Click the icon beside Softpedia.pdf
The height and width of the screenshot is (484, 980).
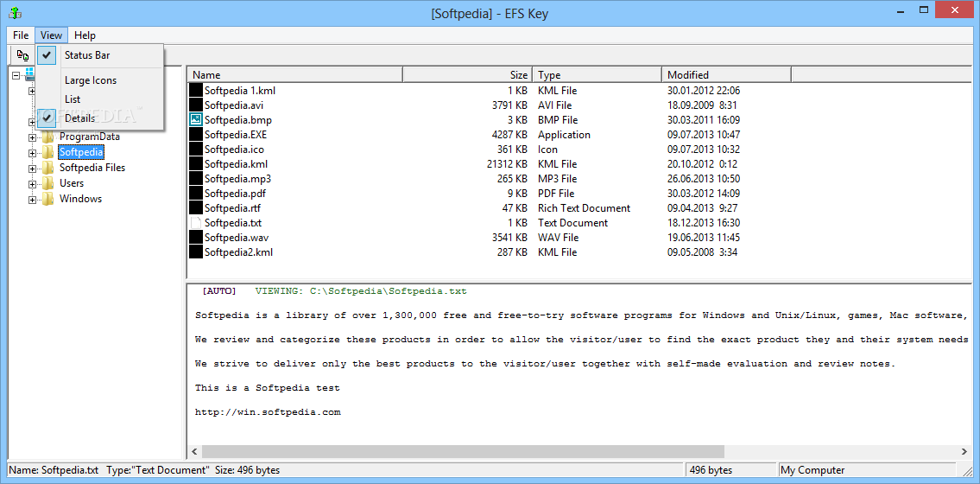click(196, 194)
